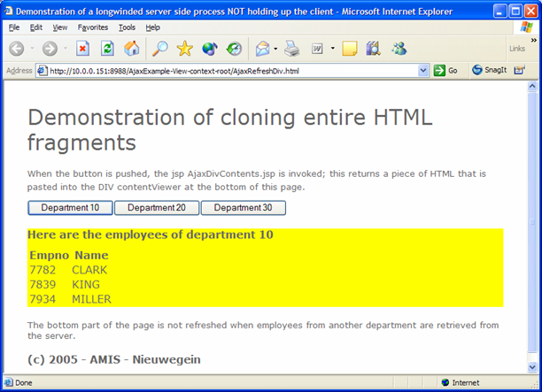Open the Tools menu
Viewport: 542px width, 392px height.
128,27
